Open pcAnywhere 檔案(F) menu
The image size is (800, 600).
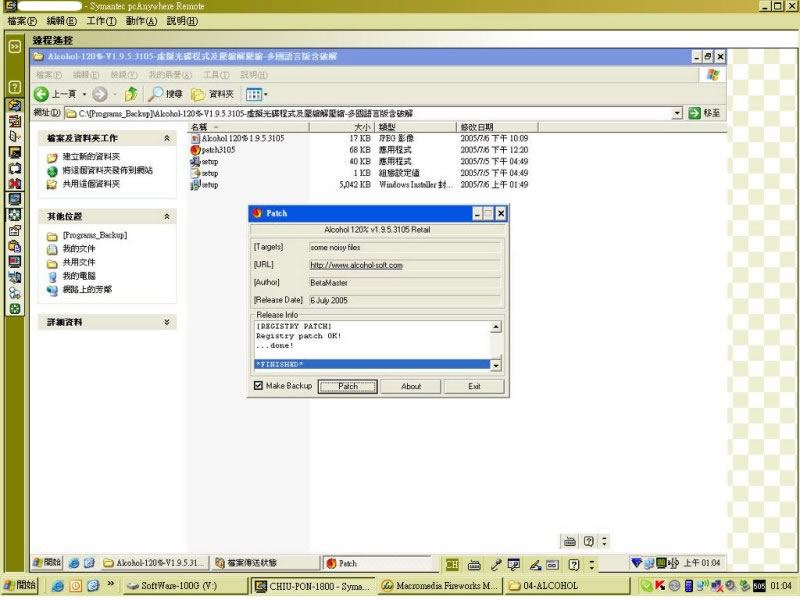[22, 21]
